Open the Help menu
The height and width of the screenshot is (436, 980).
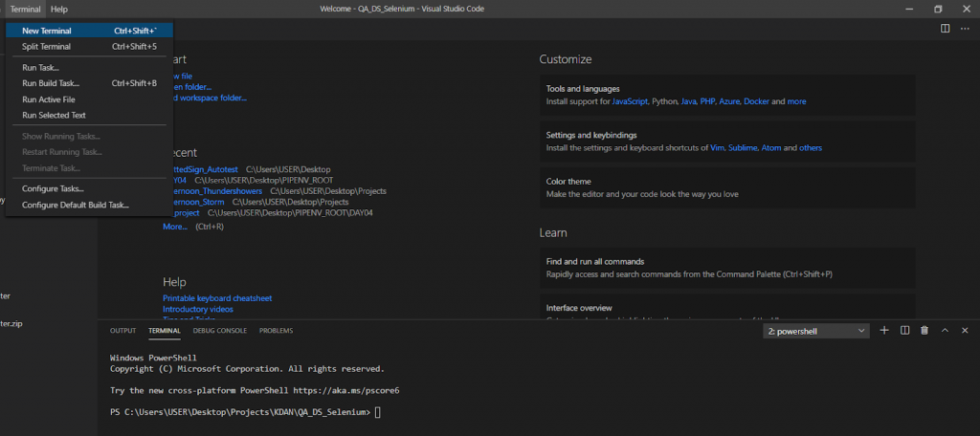59,9
